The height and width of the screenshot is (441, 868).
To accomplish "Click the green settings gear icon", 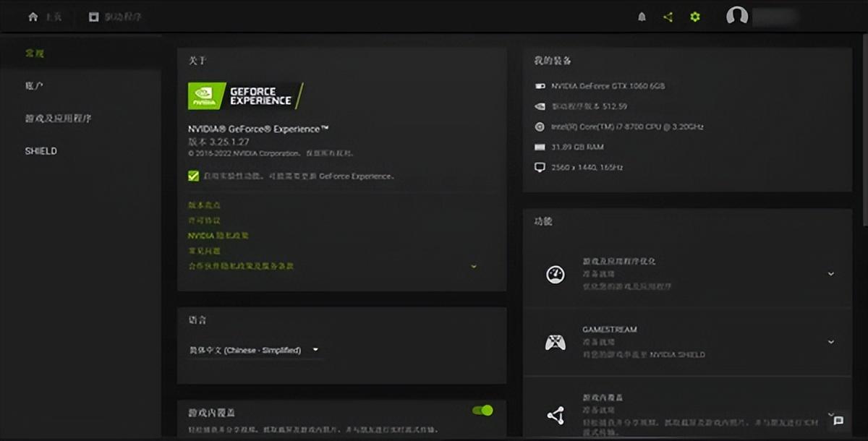I will pyautogui.click(x=695, y=17).
